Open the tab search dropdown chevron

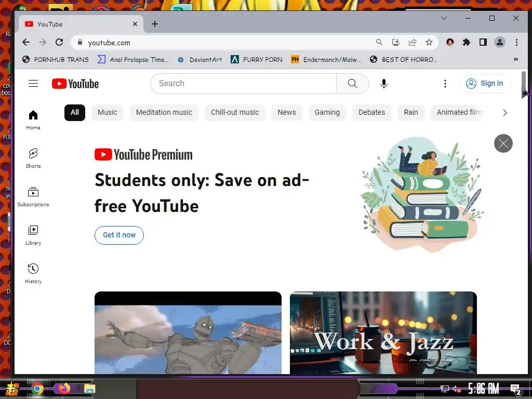pyautogui.click(x=444, y=18)
